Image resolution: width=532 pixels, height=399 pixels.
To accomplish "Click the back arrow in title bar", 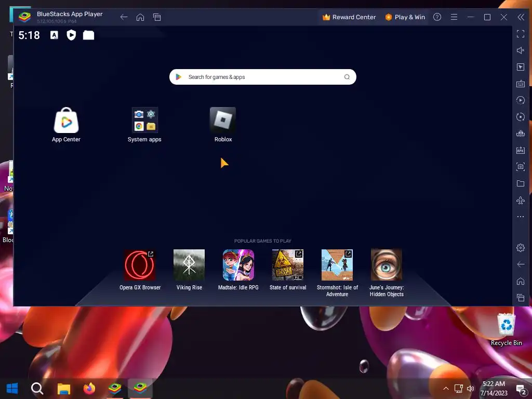I will coord(124,17).
